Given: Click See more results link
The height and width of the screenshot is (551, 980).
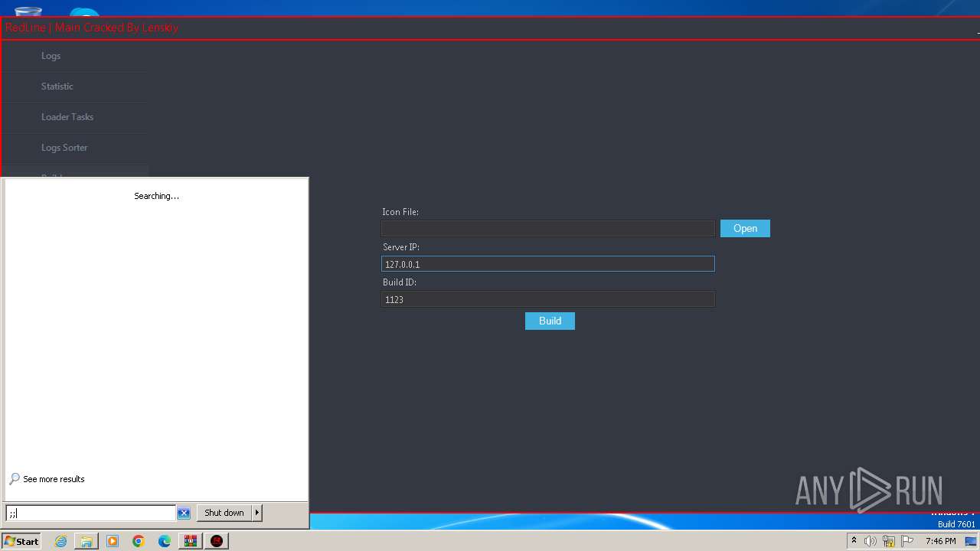Looking at the screenshot, I should point(54,479).
